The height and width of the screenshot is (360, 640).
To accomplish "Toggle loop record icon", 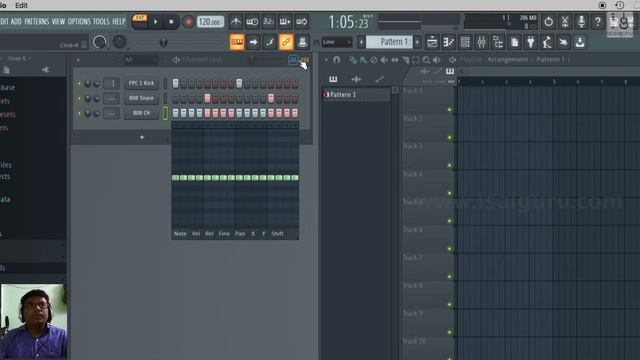I will [302, 22].
